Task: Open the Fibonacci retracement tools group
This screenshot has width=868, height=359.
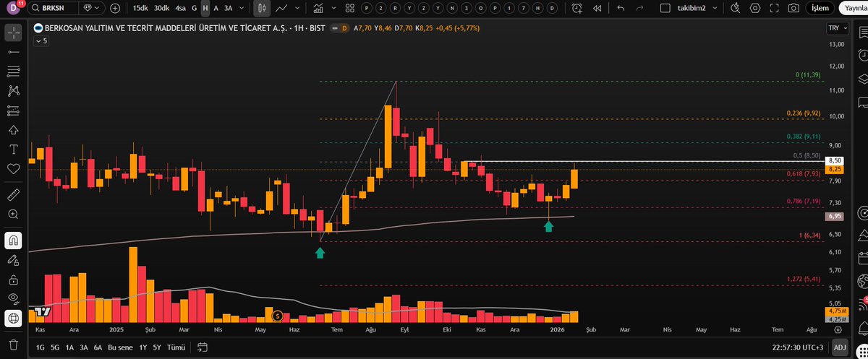Action: [13, 71]
